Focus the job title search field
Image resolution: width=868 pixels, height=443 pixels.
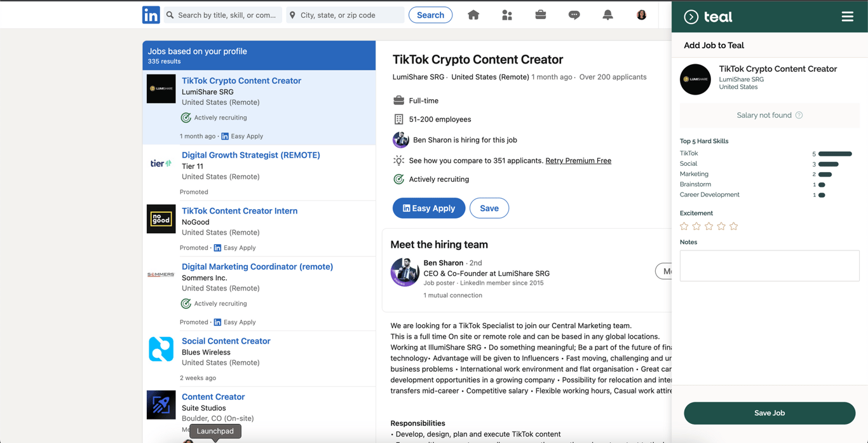(223, 15)
